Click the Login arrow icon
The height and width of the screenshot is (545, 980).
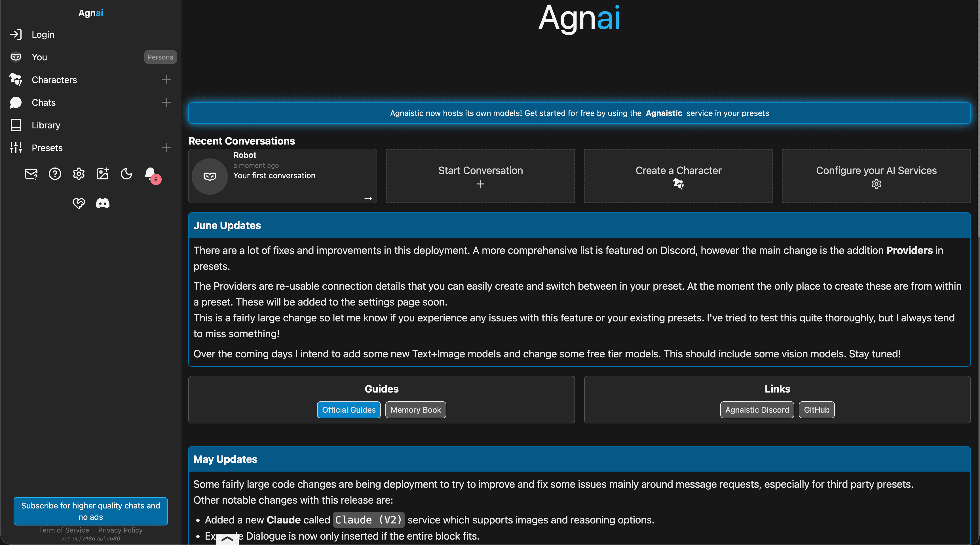click(x=16, y=34)
